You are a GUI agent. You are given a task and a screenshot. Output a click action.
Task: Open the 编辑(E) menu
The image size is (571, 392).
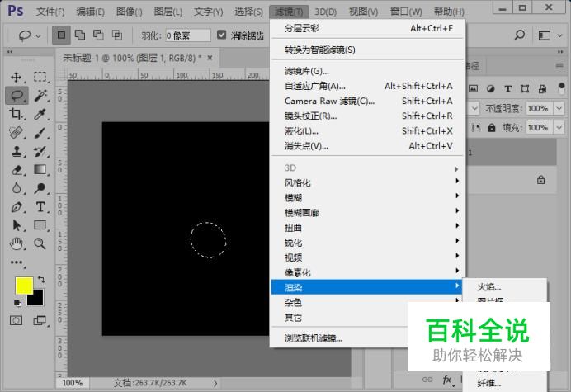[x=90, y=12]
